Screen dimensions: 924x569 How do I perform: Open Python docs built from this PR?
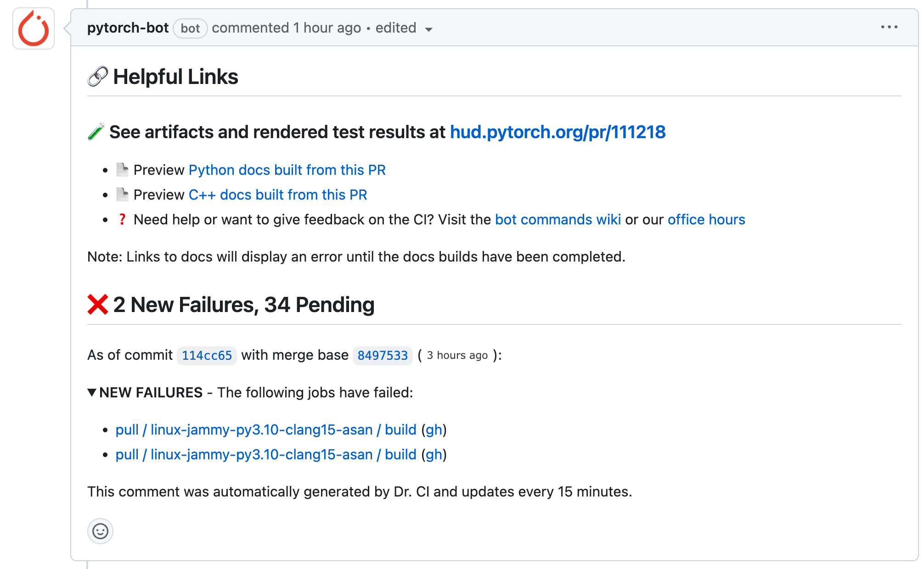[x=287, y=169]
